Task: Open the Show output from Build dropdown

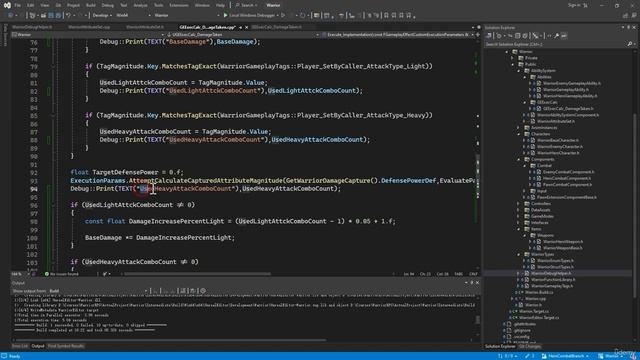Action: click(x=98, y=291)
